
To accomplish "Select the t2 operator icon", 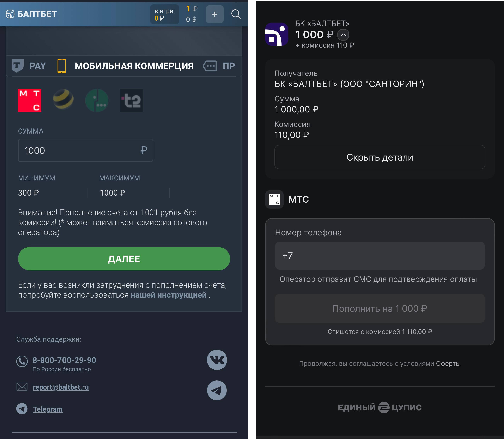I will point(131,100).
